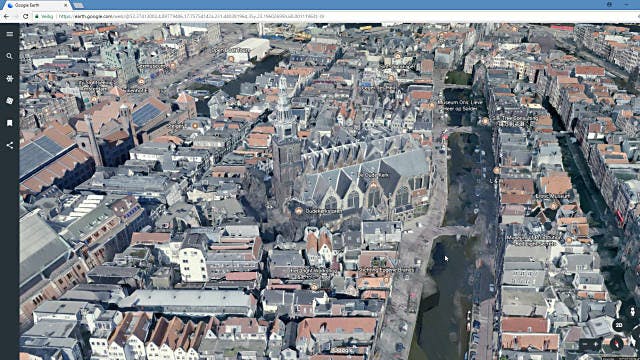This screenshot has height=360, width=640.
Task: Click the compass to reset north
Action: [616, 344]
